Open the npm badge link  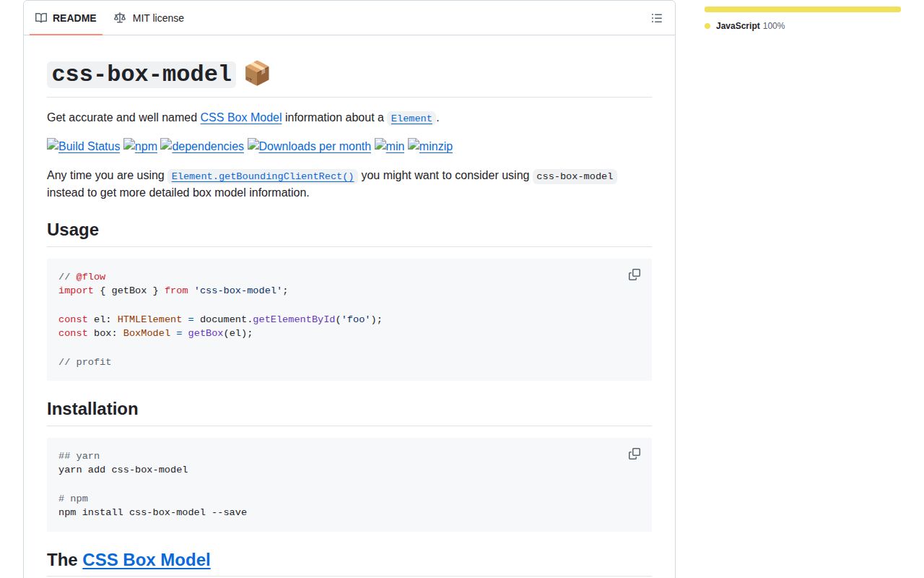click(141, 146)
